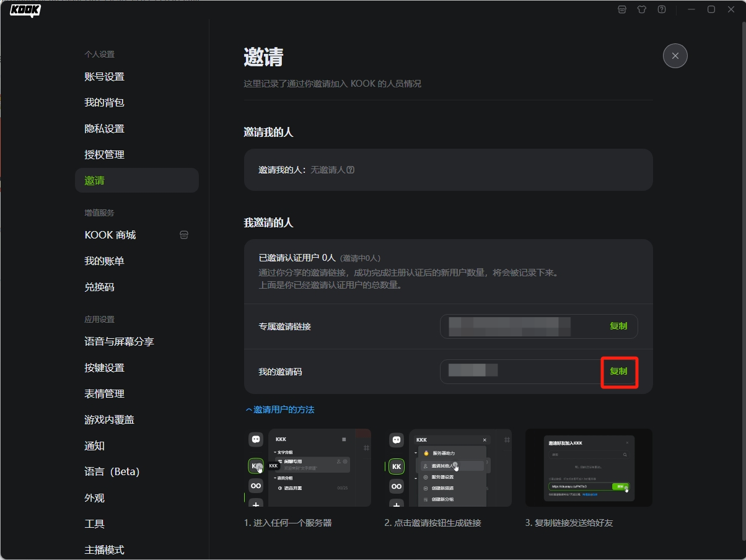Select 按键设置 in the sidebar

137,367
